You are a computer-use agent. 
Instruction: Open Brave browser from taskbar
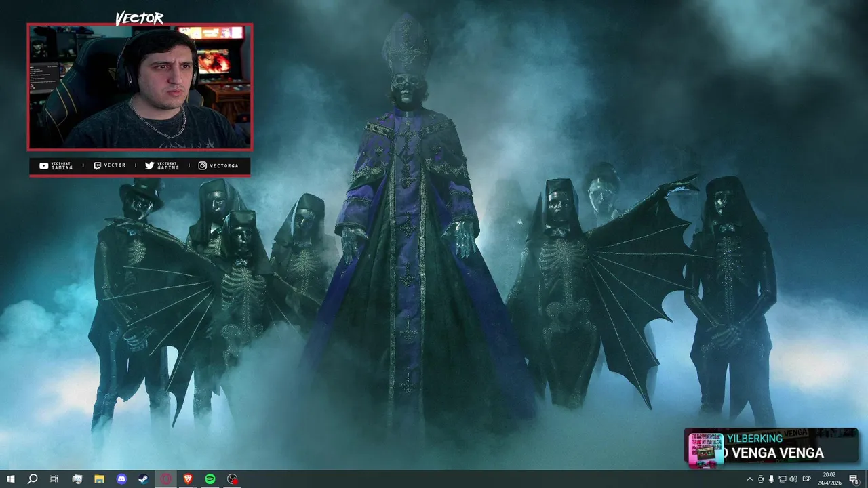[x=188, y=479]
